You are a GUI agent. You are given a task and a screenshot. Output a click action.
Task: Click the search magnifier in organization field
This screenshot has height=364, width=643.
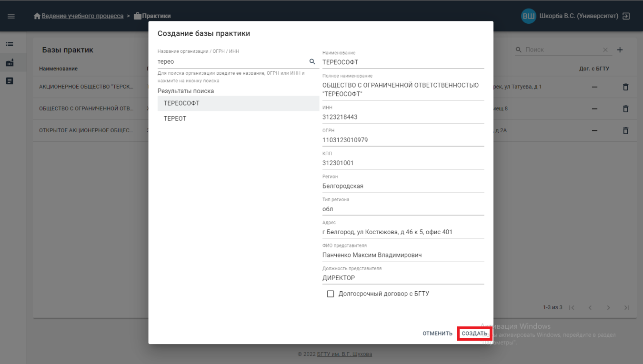[312, 61]
